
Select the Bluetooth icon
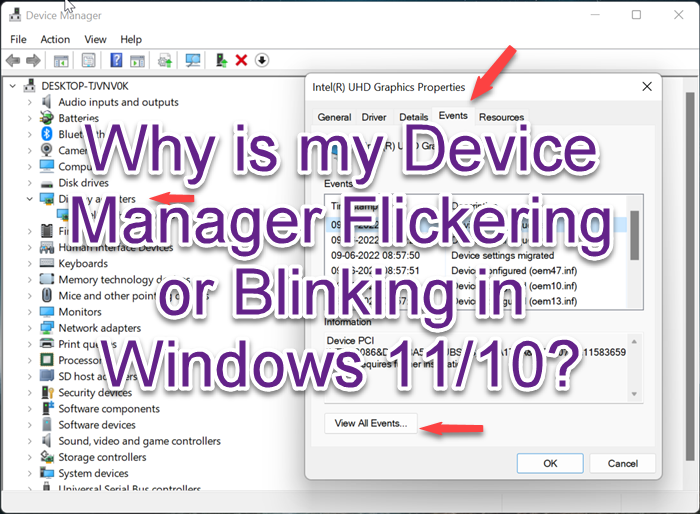click(47, 134)
